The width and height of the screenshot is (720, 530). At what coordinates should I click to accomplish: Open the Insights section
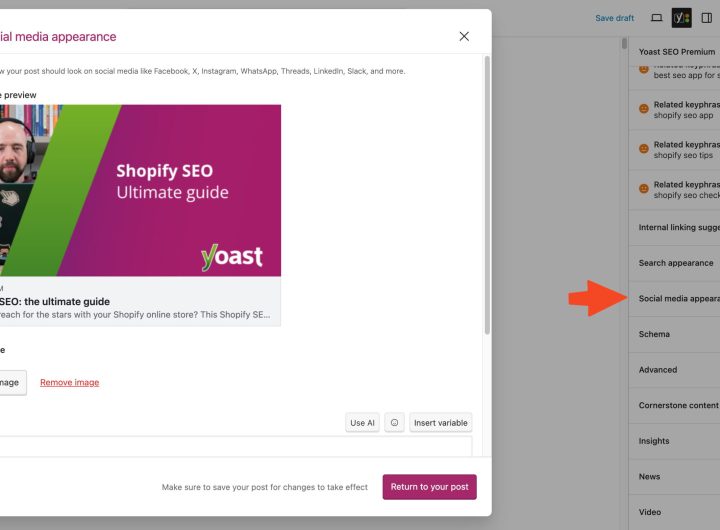click(x=655, y=441)
